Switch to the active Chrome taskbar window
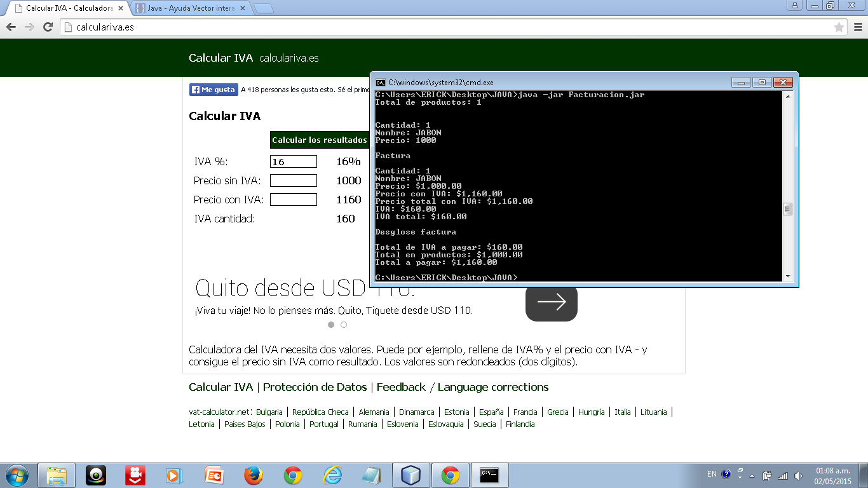868x488 pixels. point(451,475)
